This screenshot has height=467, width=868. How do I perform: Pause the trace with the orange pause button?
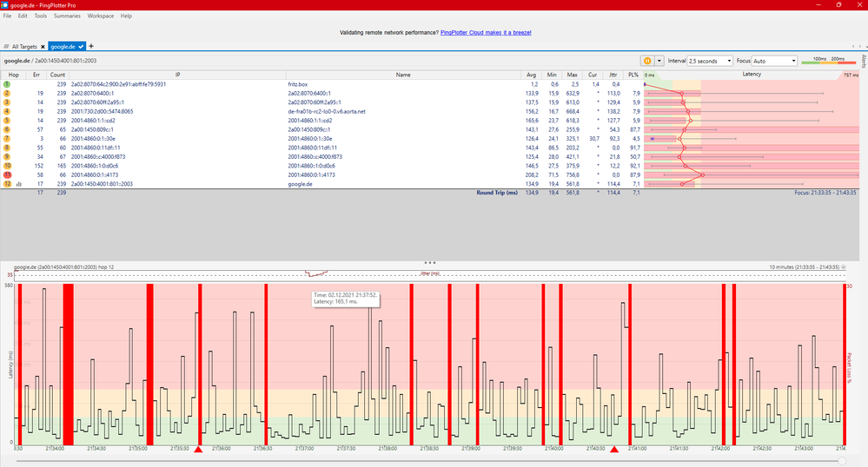[x=647, y=61]
